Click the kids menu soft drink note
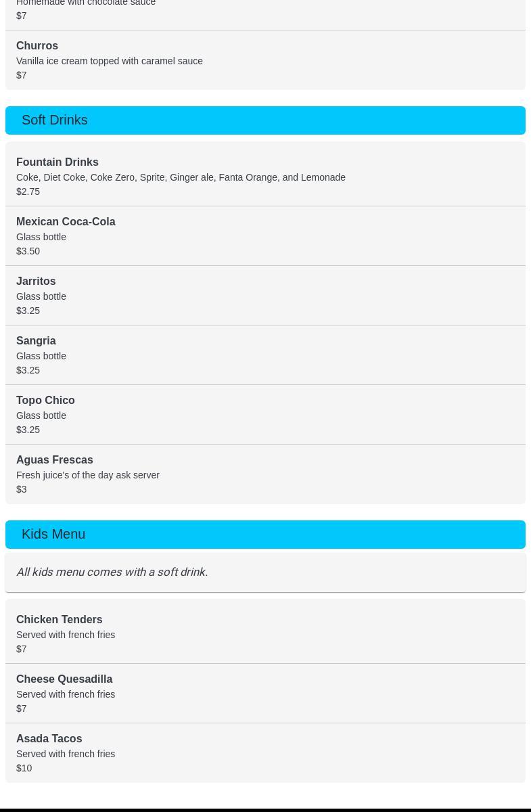Image resolution: width=531 pixels, height=812 pixels. click(112, 572)
